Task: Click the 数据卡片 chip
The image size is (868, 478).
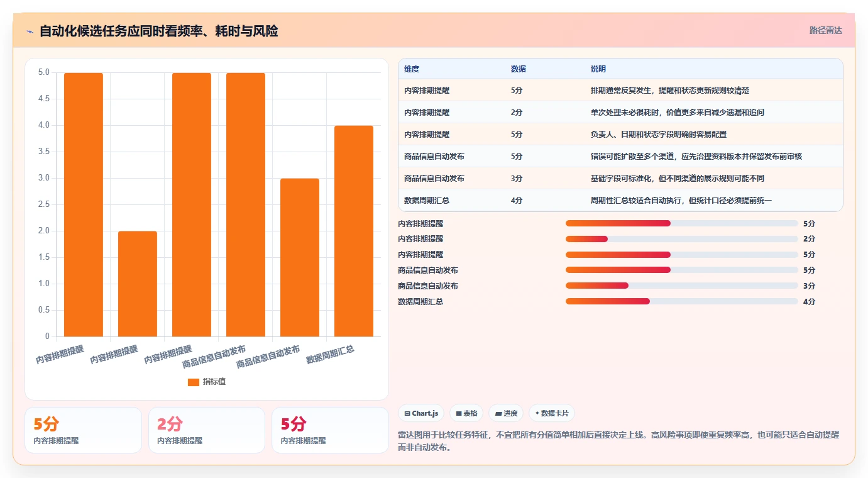Action: (x=552, y=413)
